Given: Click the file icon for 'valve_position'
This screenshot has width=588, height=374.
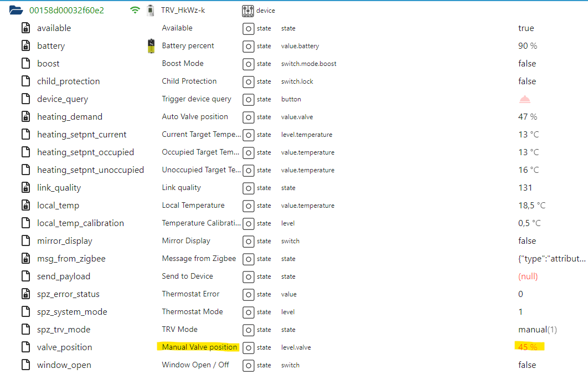Looking at the screenshot, I should [25, 347].
